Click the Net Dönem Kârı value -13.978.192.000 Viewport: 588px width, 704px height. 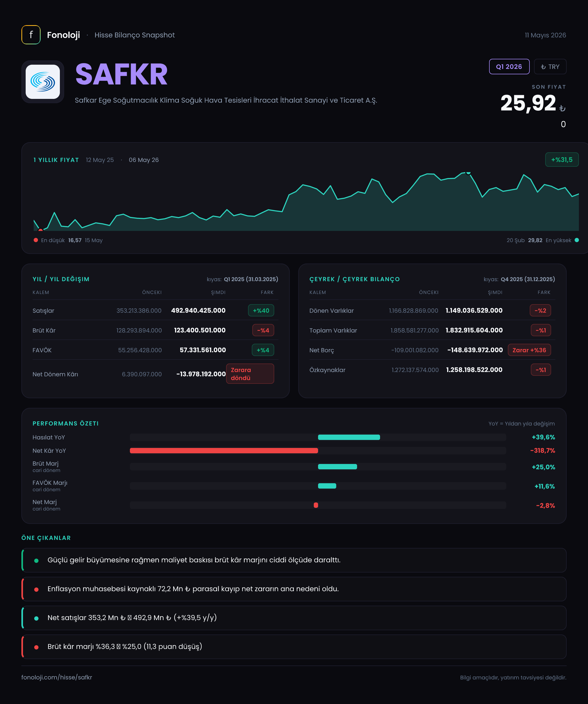[201, 374]
